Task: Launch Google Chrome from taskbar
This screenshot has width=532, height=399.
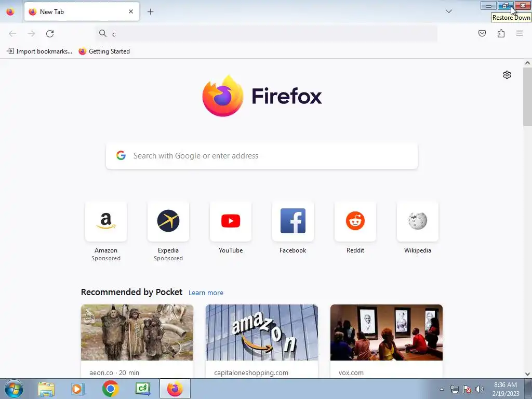Action: click(x=111, y=389)
